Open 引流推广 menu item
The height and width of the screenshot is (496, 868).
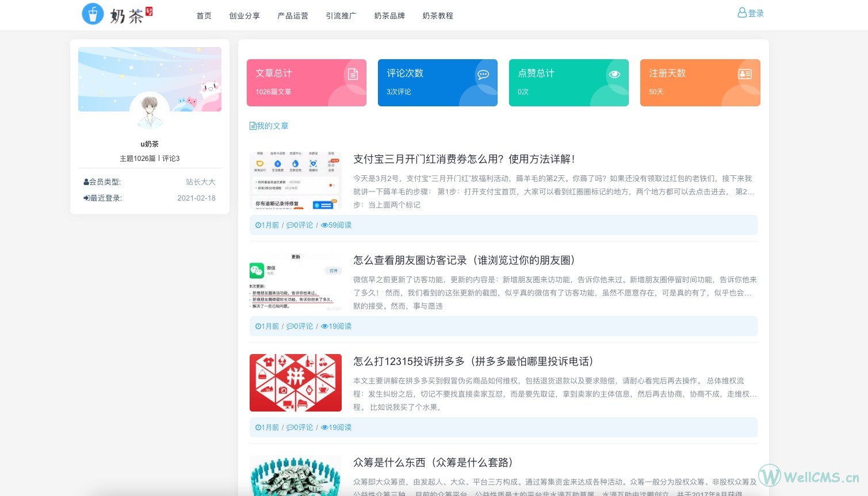pos(341,16)
